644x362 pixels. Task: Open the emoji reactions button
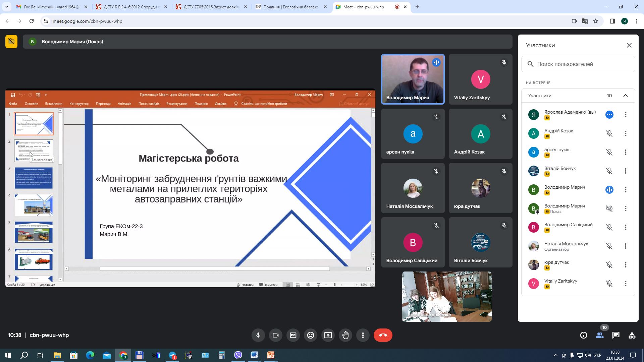[x=311, y=335]
